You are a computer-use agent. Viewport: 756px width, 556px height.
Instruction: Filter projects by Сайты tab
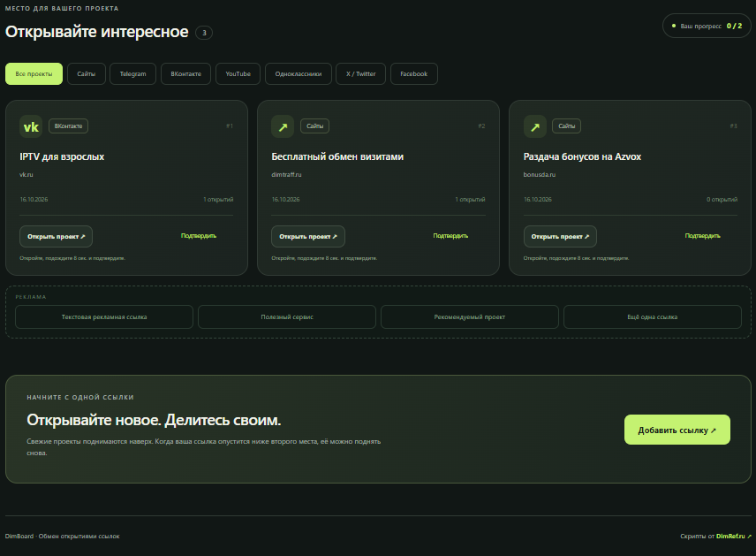pyautogui.click(x=87, y=74)
